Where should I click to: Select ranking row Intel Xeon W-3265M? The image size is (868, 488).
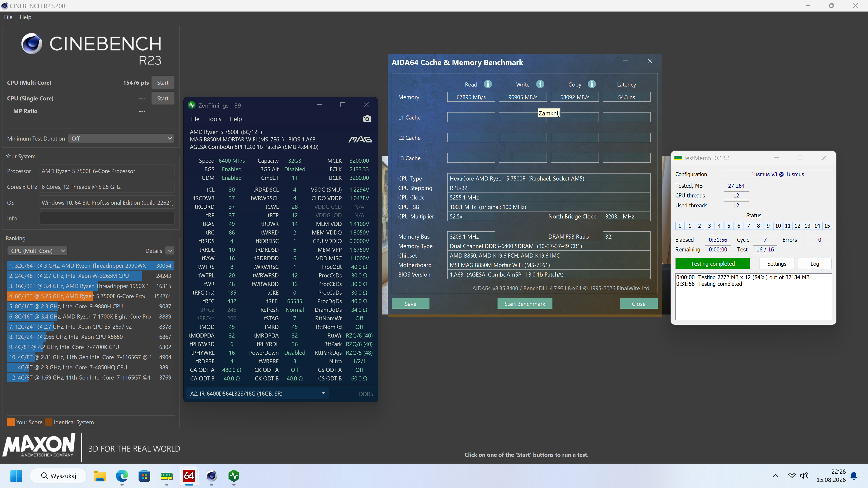[90, 276]
